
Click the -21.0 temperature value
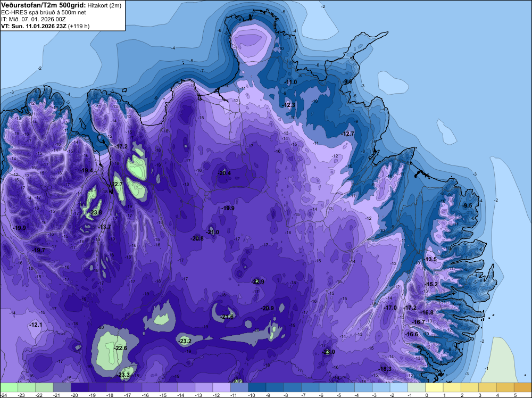pos(213,232)
